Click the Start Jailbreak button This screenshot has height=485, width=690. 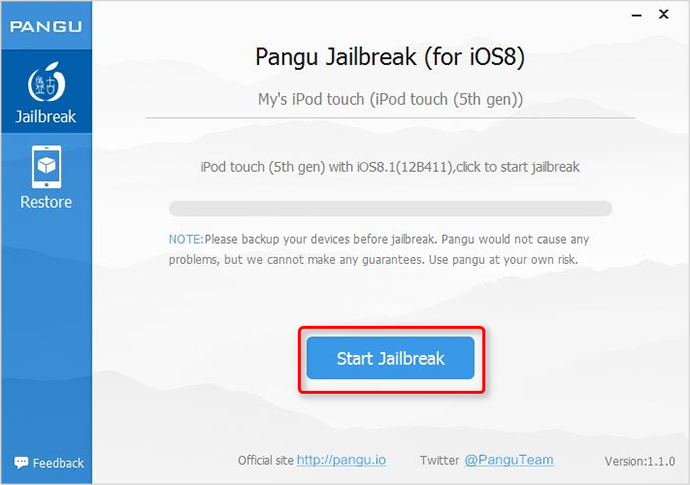point(390,358)
